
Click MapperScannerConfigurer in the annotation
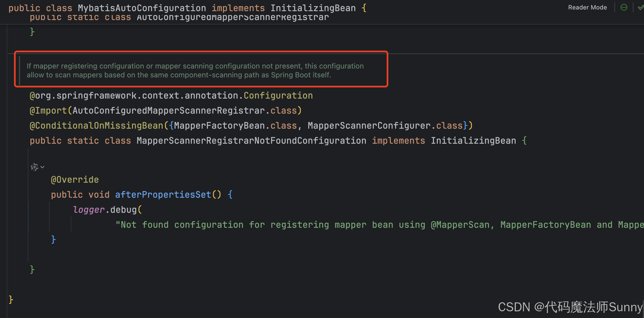[x=369, y=126]
